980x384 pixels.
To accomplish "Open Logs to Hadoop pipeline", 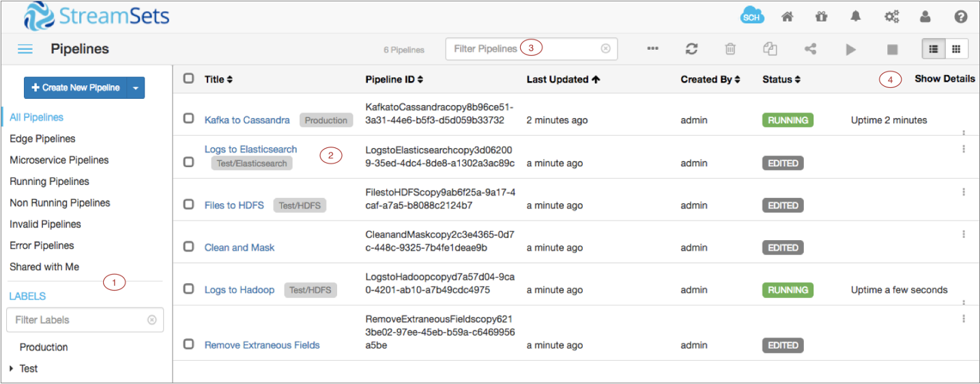I will click(240, 290).
